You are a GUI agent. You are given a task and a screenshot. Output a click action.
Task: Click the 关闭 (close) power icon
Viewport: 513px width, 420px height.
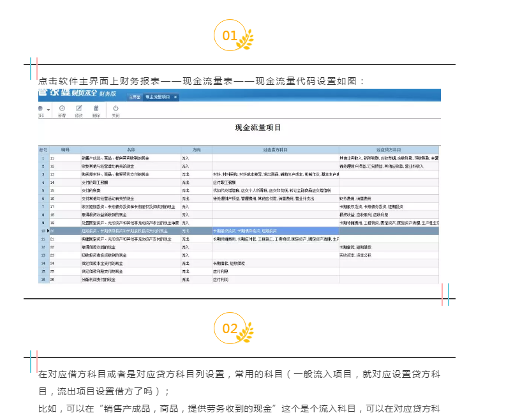116,110
